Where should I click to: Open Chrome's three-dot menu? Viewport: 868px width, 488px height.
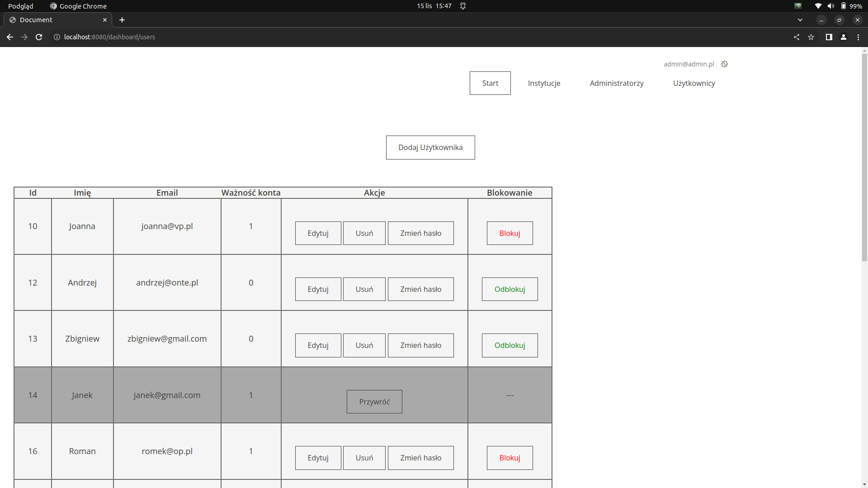click(x=858, y=37)
